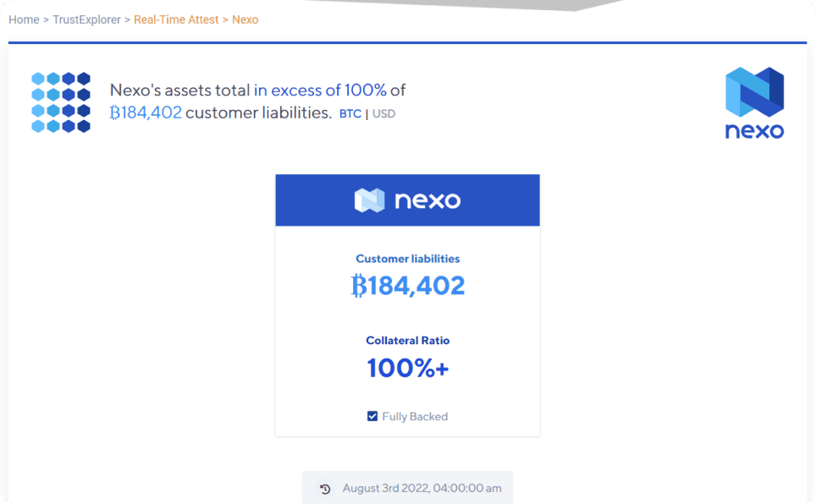Click the Collateral Ratio label
Viewport: 816px width, 504px height.
408,341
